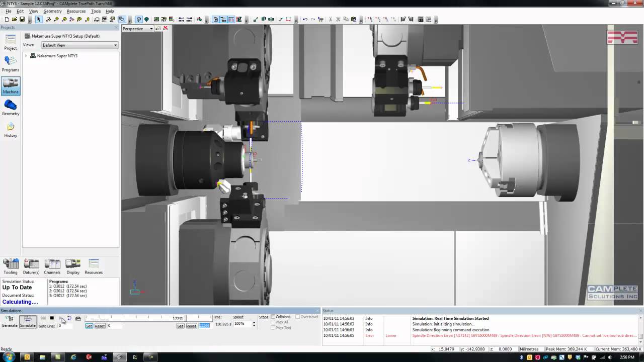Click the Undo arrow in toolbar
Image resolution: width=644 pixels, height=362 pixels.
(305, 20)
